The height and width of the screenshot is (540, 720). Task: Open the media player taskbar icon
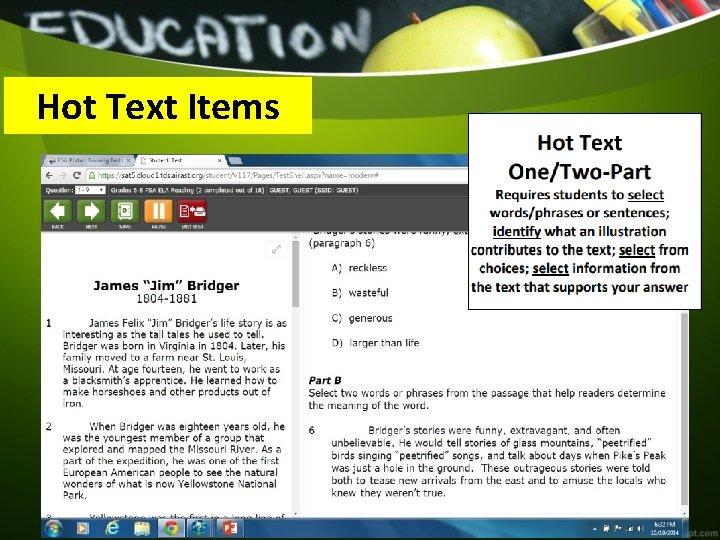(83, 529)
